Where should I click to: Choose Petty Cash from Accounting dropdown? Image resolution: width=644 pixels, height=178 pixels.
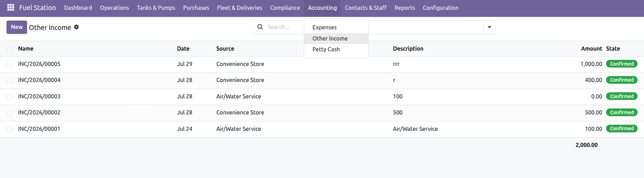point(336,49)
